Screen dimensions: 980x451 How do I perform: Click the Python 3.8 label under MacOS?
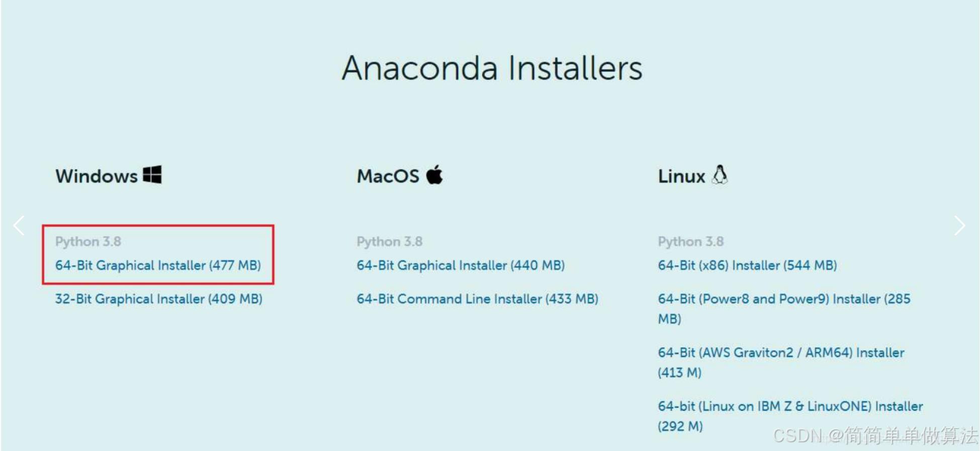(x=389, y=242)
